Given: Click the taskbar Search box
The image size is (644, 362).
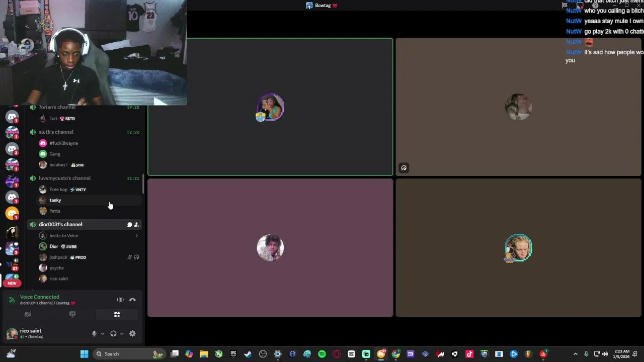Looking at the screenshot, I should pyautogui.click(x=130, y=354).
